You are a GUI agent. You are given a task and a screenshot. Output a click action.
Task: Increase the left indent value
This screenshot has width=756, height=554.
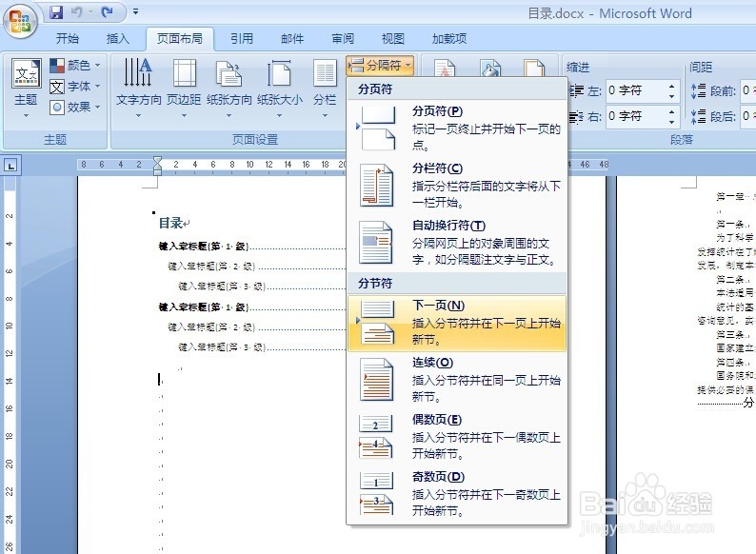(672, 86)
